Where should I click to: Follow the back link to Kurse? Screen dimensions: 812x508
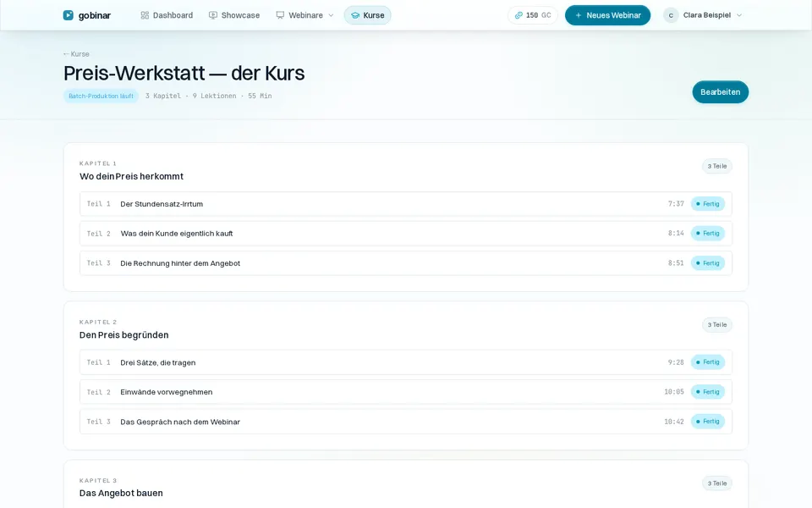[76, 54]
